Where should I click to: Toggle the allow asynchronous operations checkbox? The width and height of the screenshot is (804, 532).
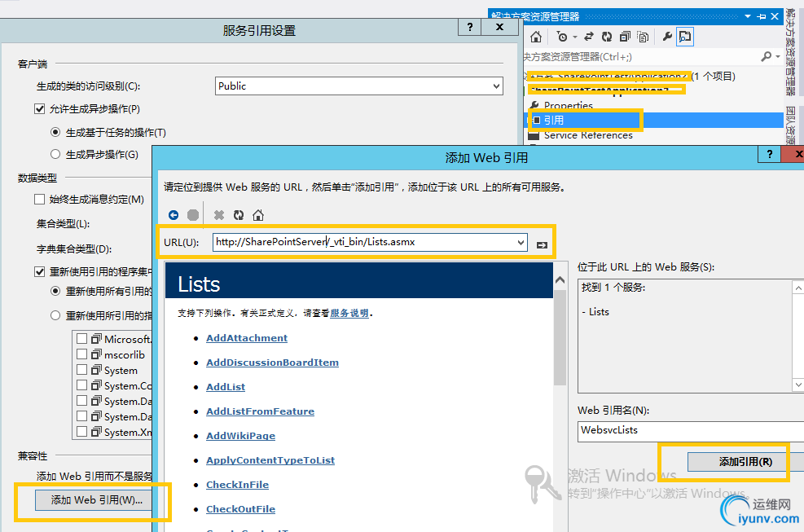pos(39,108)
